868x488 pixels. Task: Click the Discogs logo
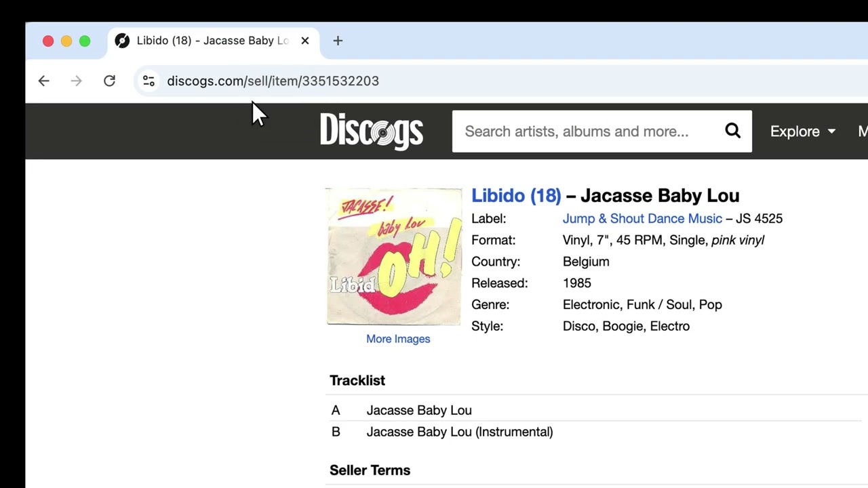point(372,131)
